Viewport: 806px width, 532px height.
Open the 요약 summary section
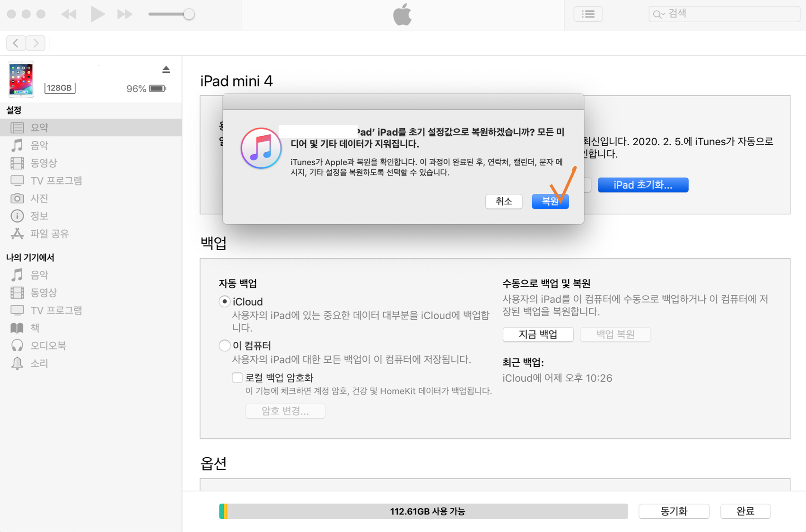click(91, 127)
